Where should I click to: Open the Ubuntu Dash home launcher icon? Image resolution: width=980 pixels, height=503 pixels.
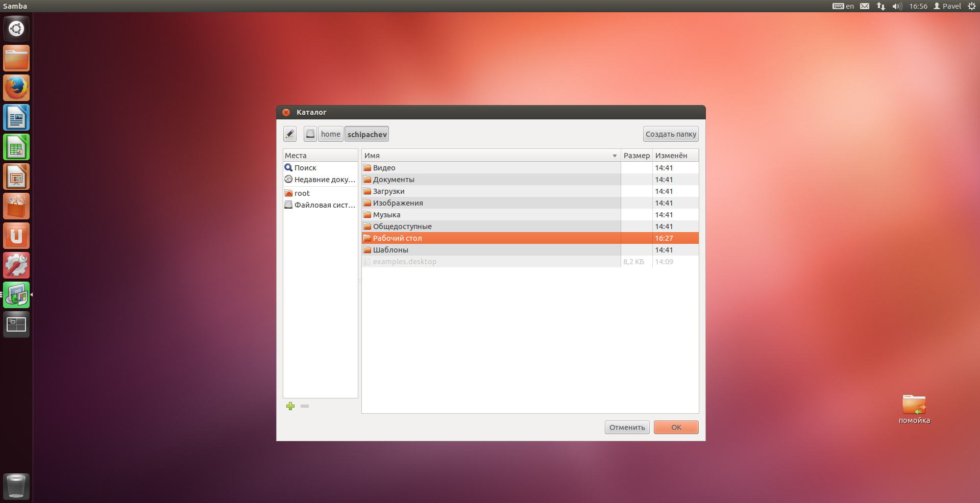pyautogui.click(x=16, y=29)
